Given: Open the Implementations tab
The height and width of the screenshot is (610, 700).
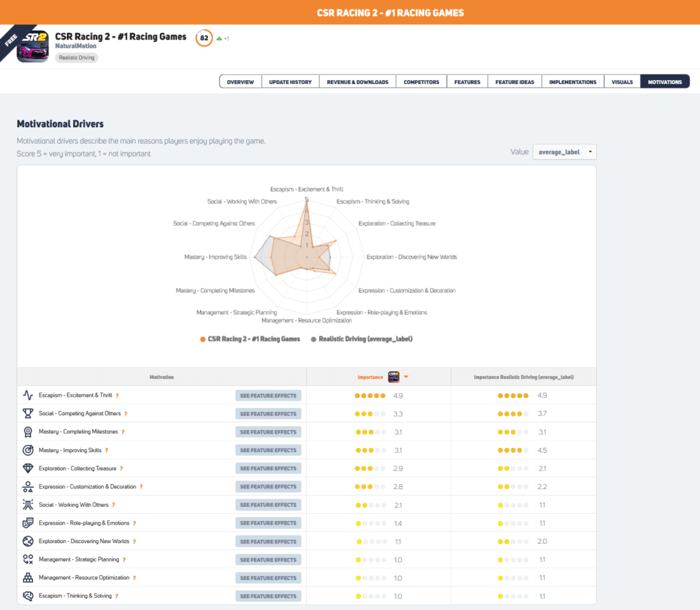Looking at the screenshot, I should [x=573, y=81].
